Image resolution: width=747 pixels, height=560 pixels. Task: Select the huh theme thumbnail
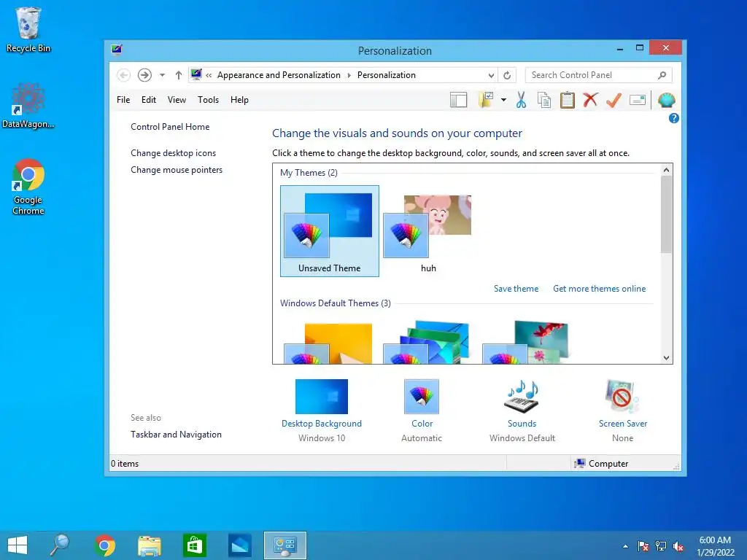pos(428,231)
